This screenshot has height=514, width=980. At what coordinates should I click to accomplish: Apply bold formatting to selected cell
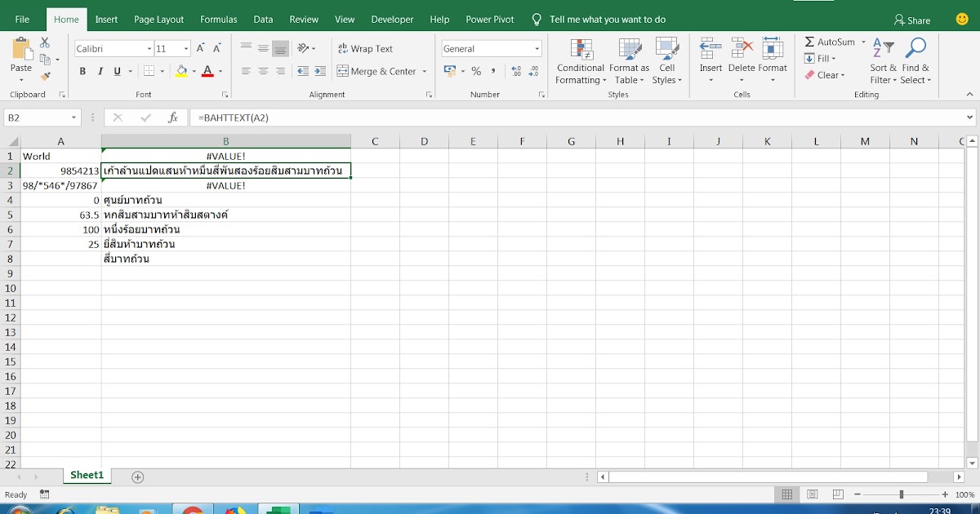tap(82, 72)
